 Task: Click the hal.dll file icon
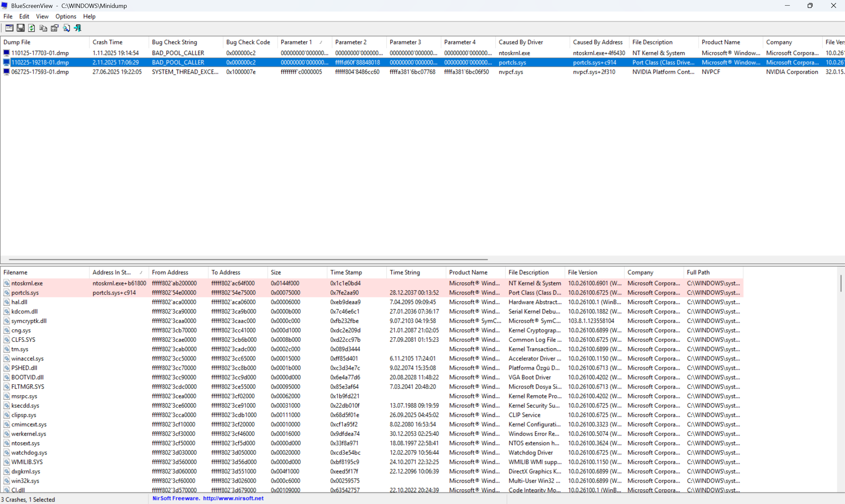7,302
